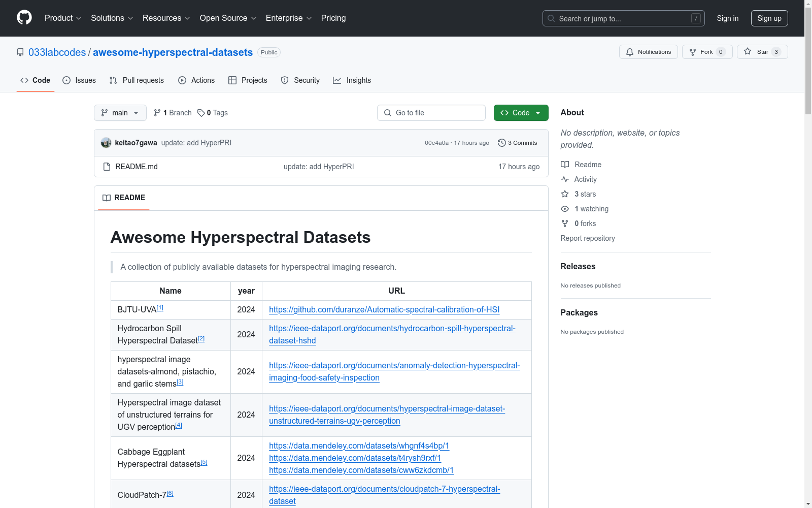Switch to the Issues tab
Viewport: 812px width, 508px height.
coord(79,80)
